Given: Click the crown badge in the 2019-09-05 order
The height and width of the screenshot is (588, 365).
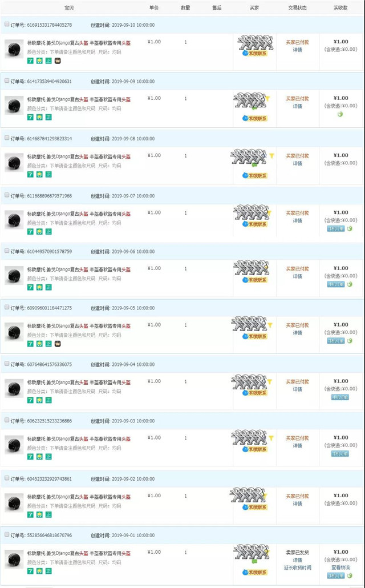Looking at the screenshot, I should point(58,344).
